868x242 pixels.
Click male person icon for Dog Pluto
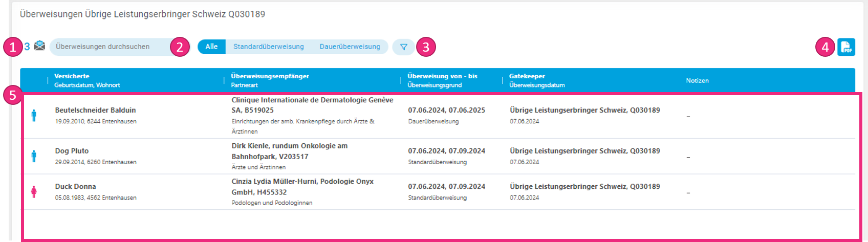click(x=34, y=156)
